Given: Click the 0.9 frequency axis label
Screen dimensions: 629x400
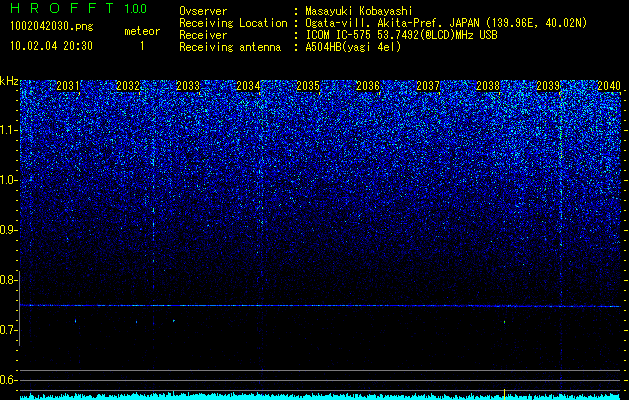Looking at the screenshot, I should tap(9, 230).
